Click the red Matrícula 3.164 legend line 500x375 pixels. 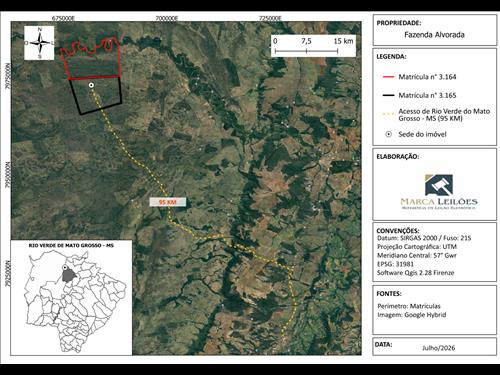[x=389, y=77]
